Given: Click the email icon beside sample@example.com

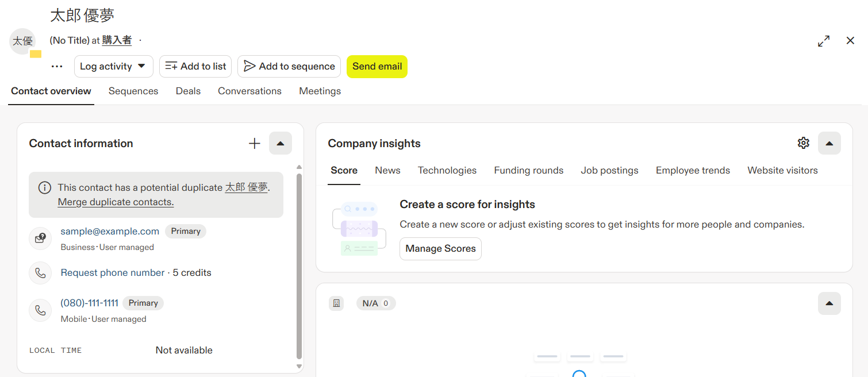Looking at the screenshot, I should 40,238.
